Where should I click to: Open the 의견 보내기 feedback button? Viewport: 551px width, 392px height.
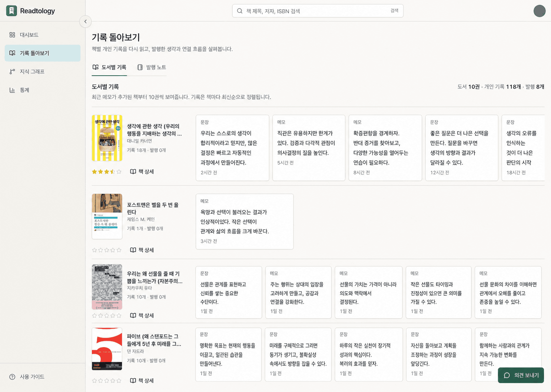(521, 375)
